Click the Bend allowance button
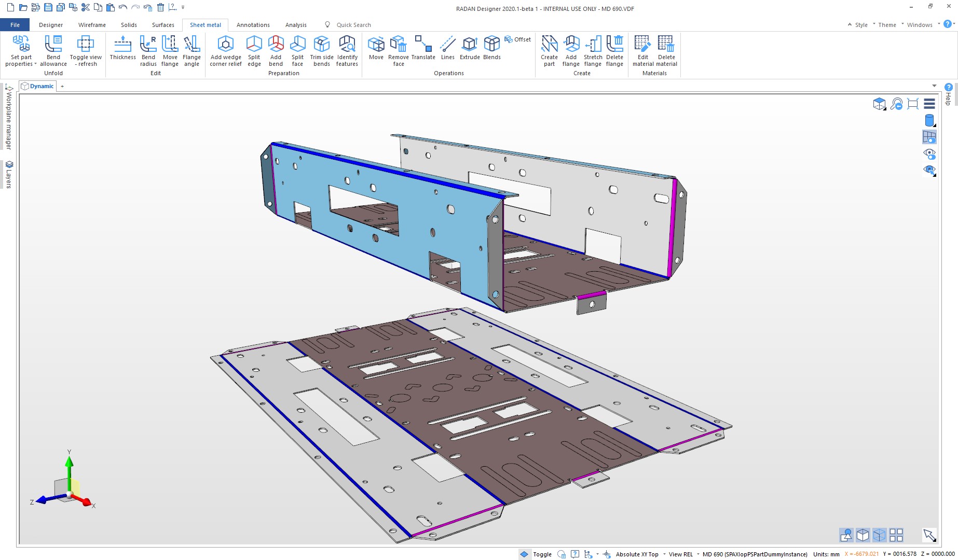958x560 pixels. [x=53, y=50]
